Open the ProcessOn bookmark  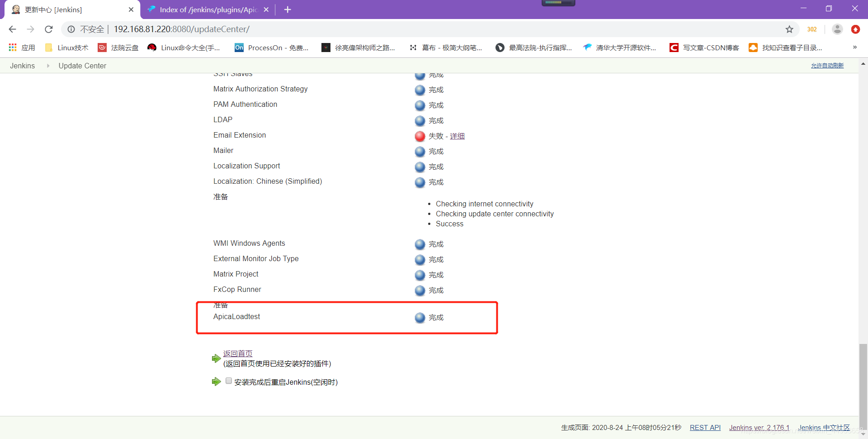coord(272,48)
